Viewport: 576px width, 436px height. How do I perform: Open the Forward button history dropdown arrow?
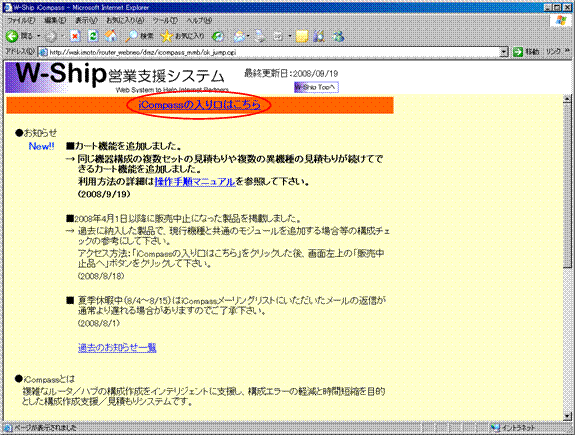click(62, 36)
